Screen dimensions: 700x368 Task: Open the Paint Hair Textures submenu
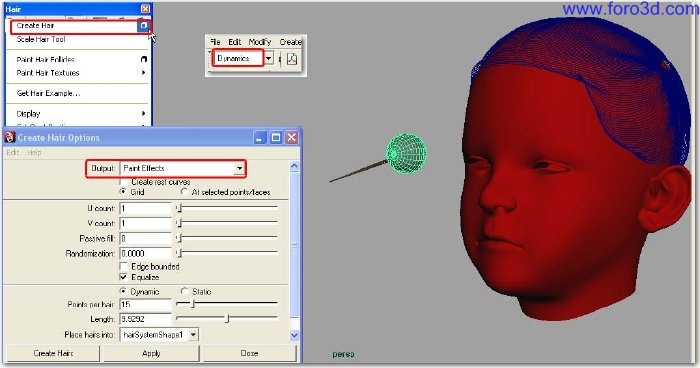pos(48,73)
